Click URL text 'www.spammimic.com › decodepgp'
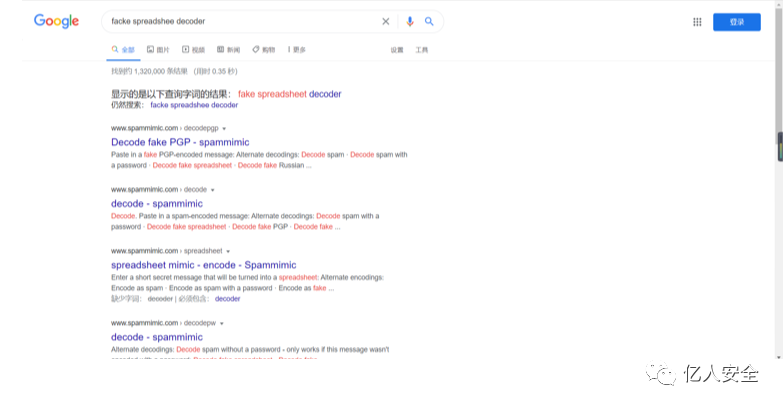Viewport: 784px width, 408px height. [164, 128]
